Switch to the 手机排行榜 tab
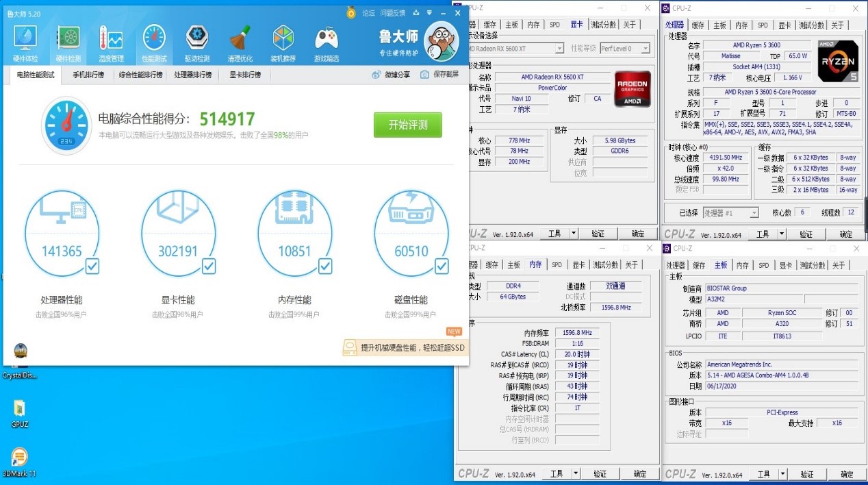This screenshot has height=485, width=868. pos(88,75)
